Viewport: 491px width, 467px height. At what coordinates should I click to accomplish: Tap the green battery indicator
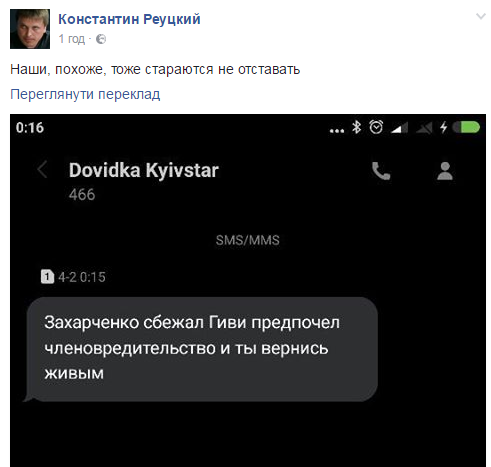(x=466, y=127)
